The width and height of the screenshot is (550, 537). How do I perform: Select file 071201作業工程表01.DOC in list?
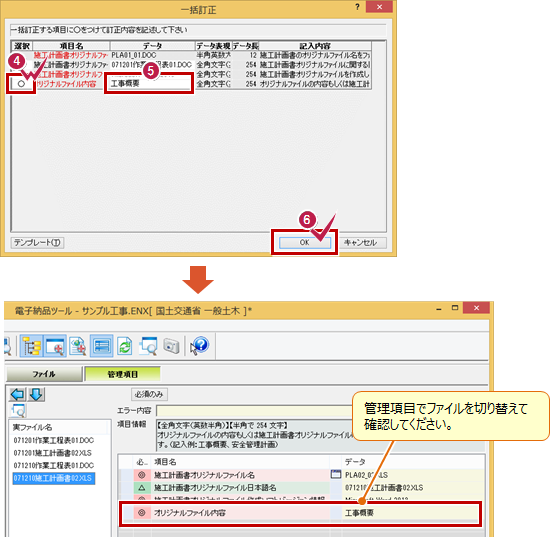point(53,440)
